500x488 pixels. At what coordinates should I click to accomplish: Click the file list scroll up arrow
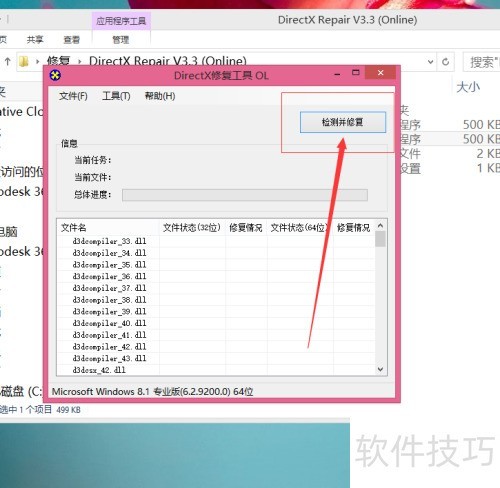point(380,226)
